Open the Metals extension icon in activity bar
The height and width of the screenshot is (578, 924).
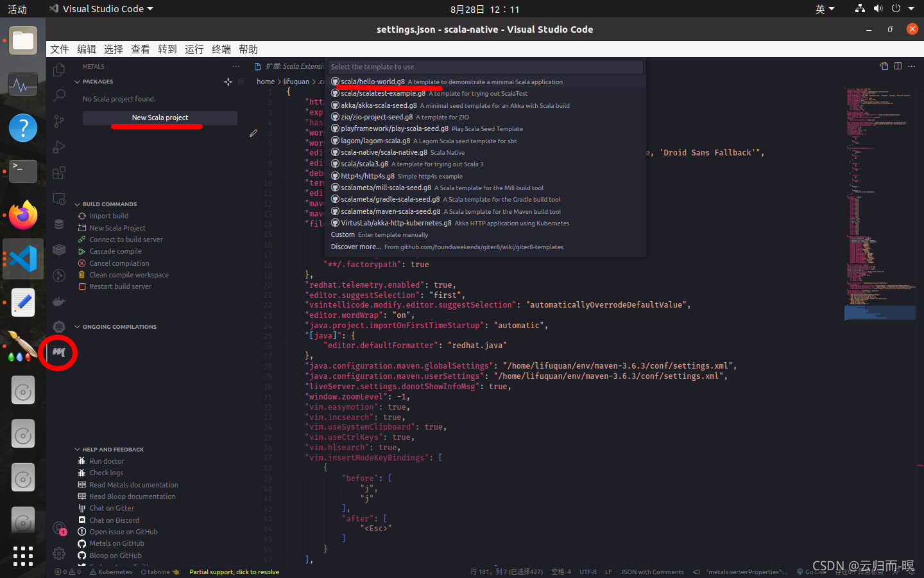58,353
